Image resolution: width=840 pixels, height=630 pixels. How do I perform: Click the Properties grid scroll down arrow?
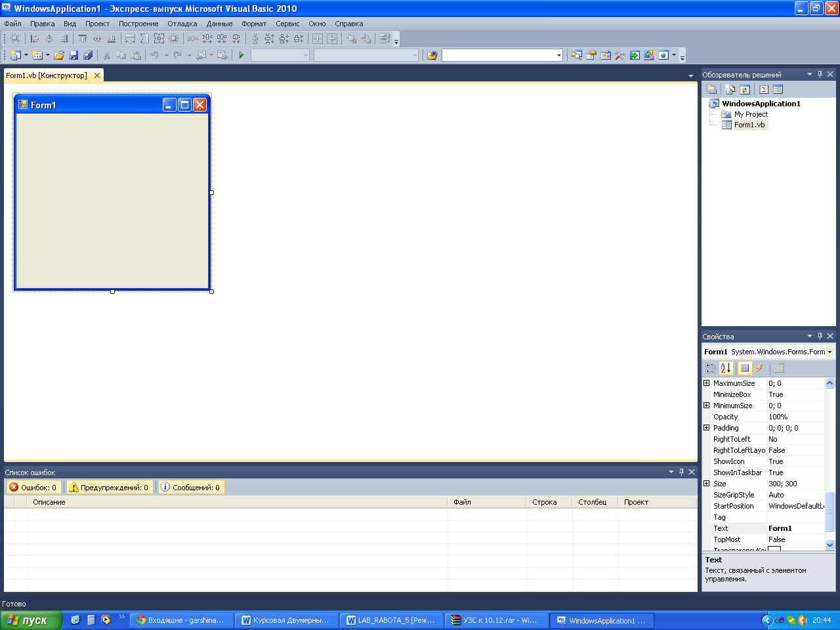tap(829, 545)
